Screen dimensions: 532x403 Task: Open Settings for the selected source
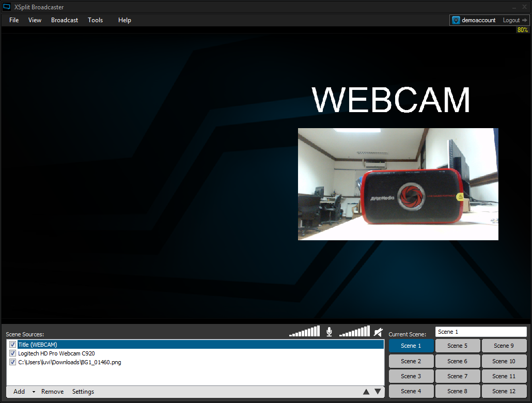(x=83, y=392)
